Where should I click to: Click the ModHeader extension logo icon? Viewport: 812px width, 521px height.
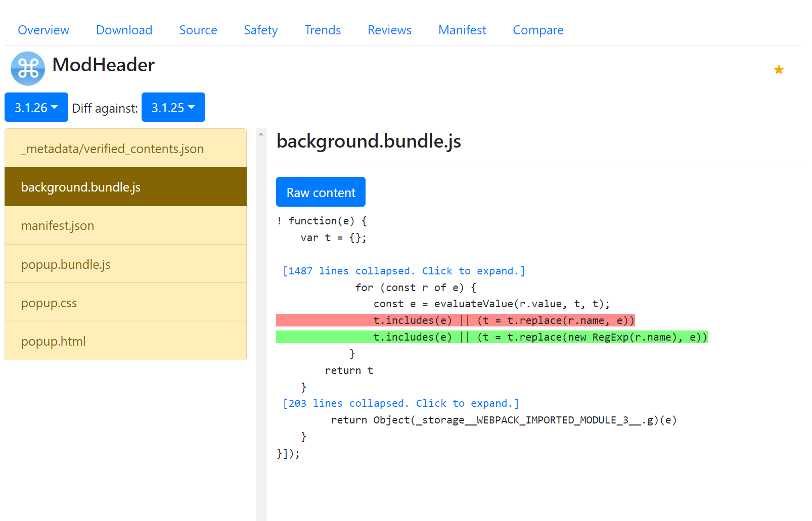(x=28, y=68)
